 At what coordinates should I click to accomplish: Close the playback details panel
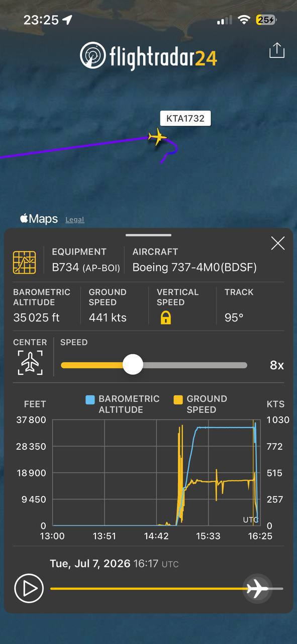pos(278,244)
